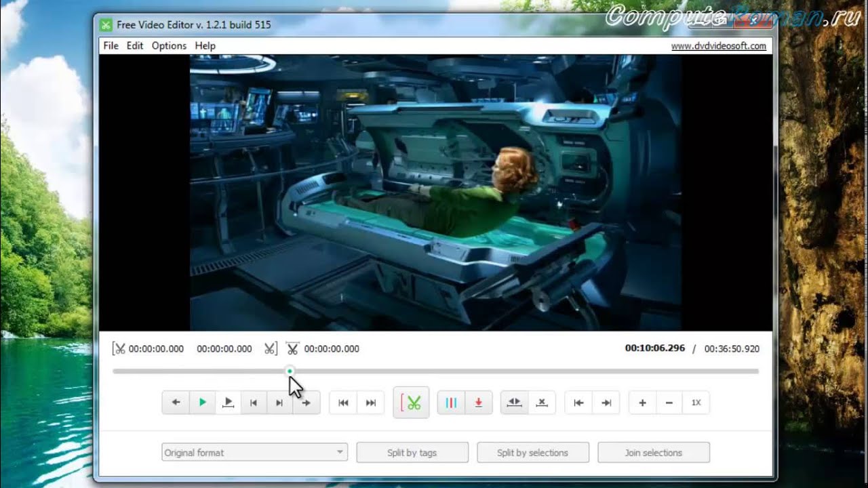Click the timeline playhead handle
Image resolution: width=868 pixels, height=488 pixels.
290,371
